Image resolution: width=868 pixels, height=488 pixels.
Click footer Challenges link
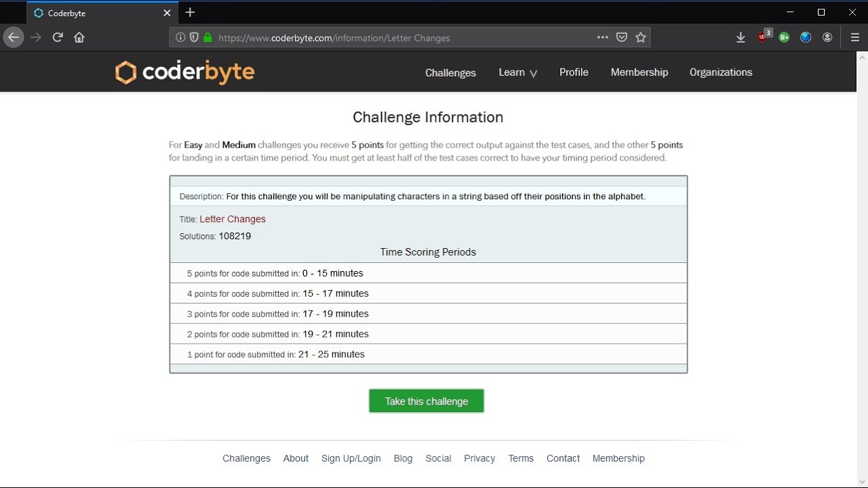(x=246, y=458)
